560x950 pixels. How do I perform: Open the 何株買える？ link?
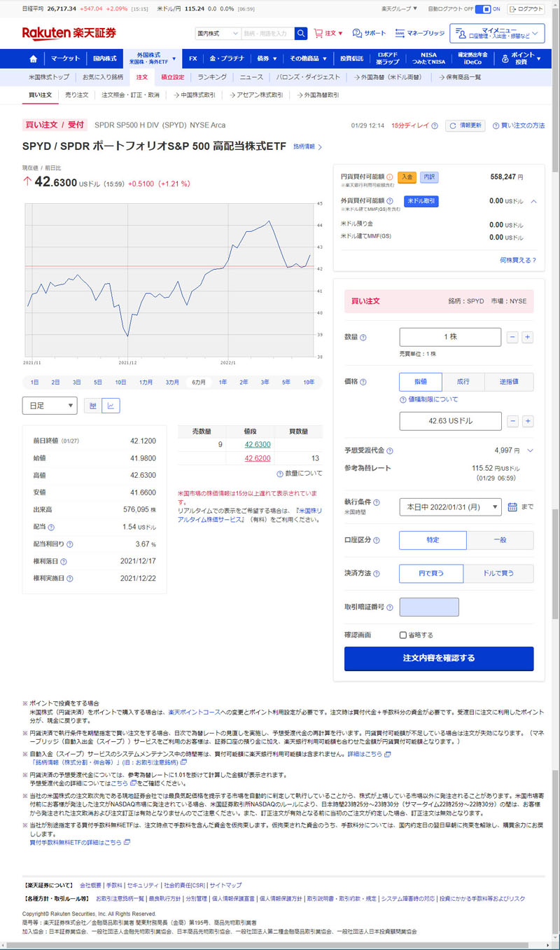point(518,260)
